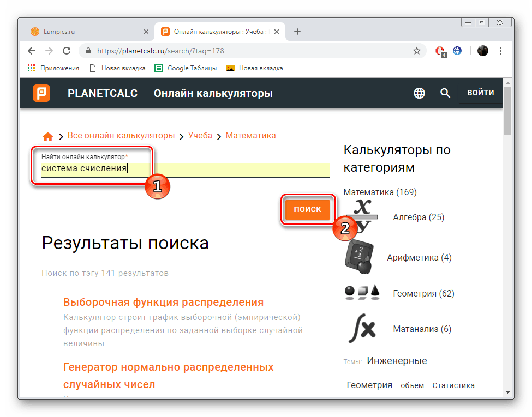Click the page vertical scrollbar thumb
Image resolution: width=532 pixels, height=417 pixels.
pos(507,111)
